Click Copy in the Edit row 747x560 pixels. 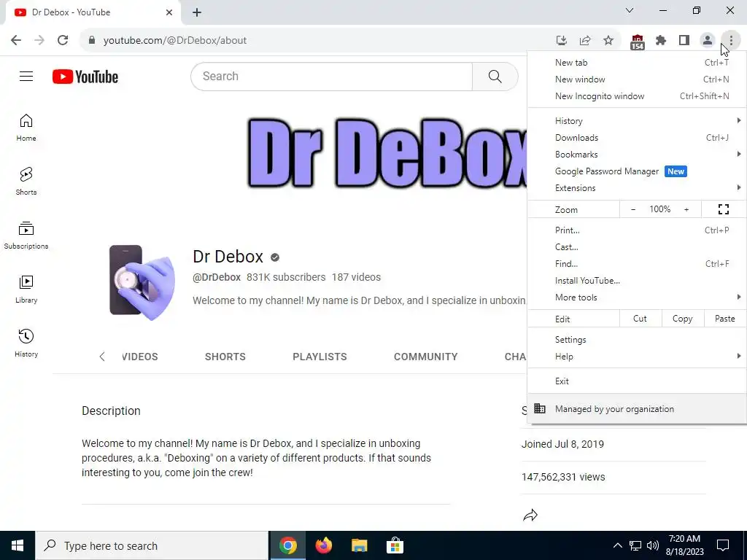click(x=683, y=319)
